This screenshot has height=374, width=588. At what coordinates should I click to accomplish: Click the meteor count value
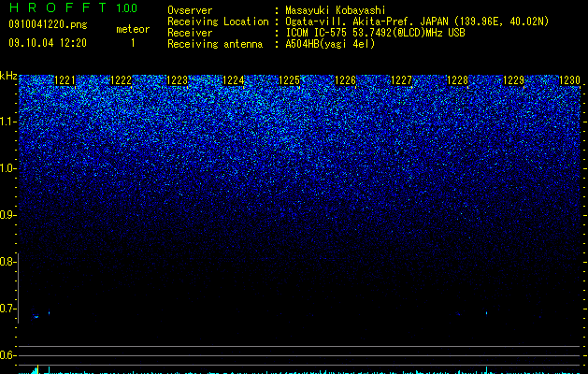(x=133, y=43)
